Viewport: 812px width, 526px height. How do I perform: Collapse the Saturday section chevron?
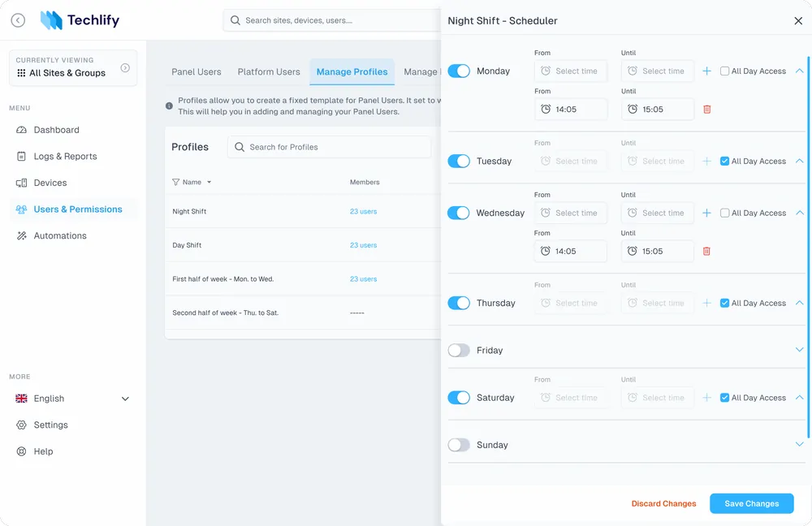(x=799, y=398)
